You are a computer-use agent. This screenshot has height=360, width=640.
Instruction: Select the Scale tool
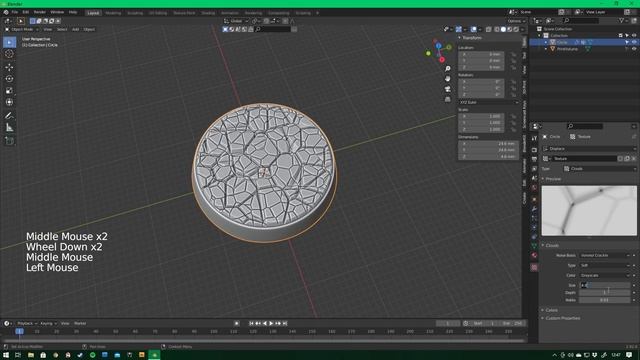9,91
